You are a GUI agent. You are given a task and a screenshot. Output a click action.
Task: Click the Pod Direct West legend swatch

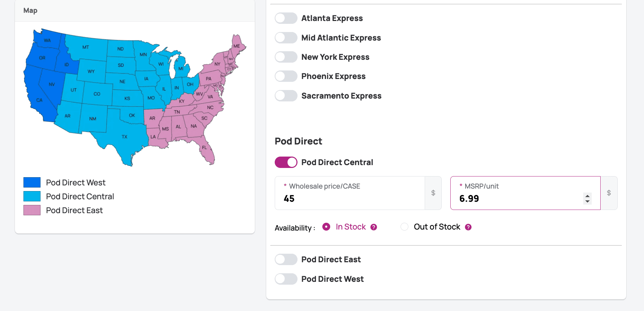point(32,183)
